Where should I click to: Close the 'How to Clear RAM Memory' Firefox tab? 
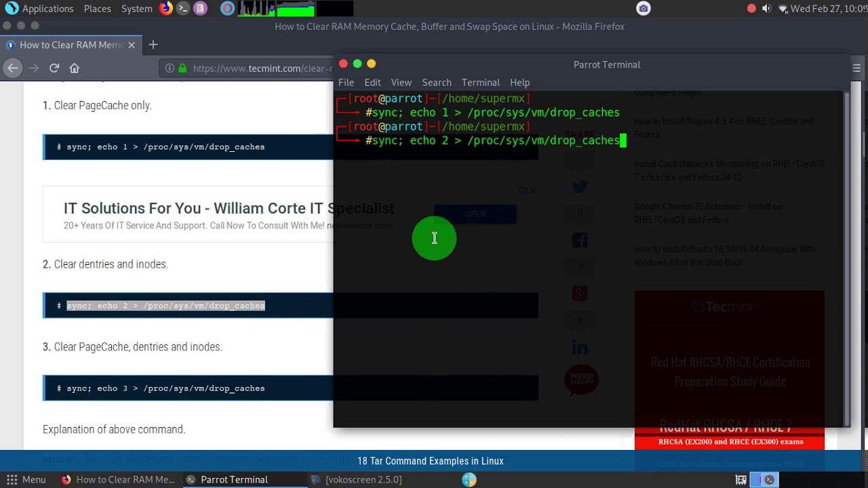pos(132,45)
